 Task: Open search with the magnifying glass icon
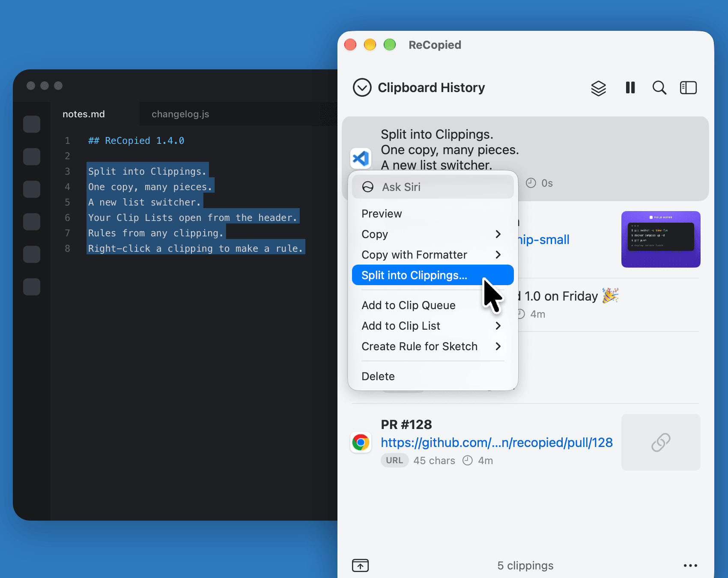659,88
